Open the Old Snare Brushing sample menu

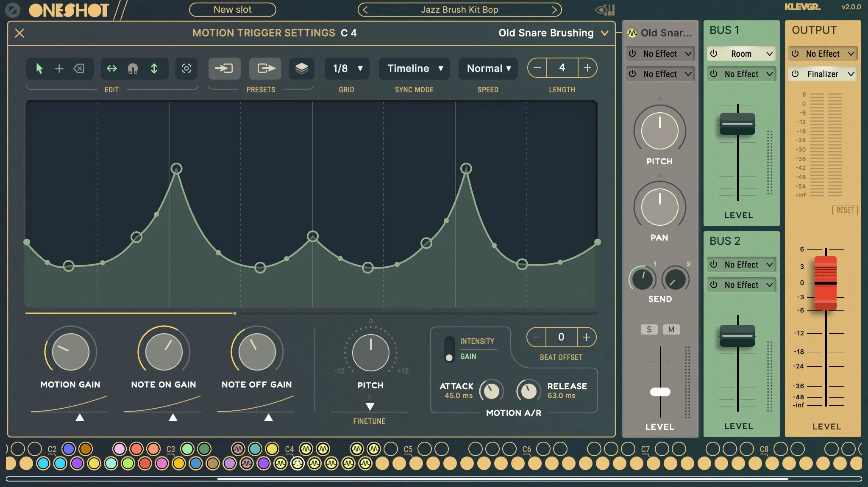coord(553,33)
